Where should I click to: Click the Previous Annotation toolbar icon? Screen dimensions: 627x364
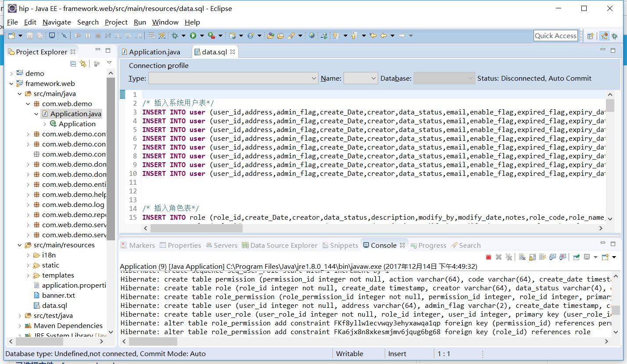pyautogui.click(x=354, y=36)
